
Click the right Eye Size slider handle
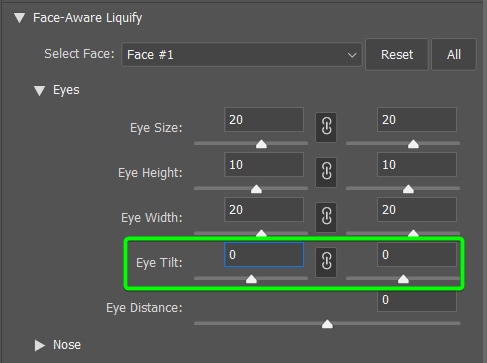coord(413,144)
